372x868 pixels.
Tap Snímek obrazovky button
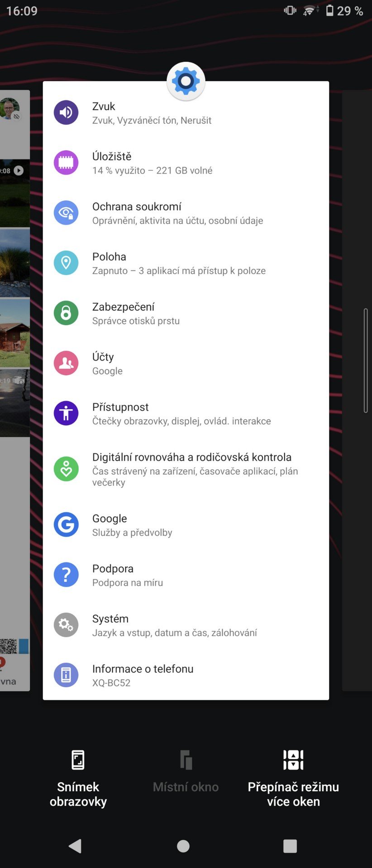point(78,779)
